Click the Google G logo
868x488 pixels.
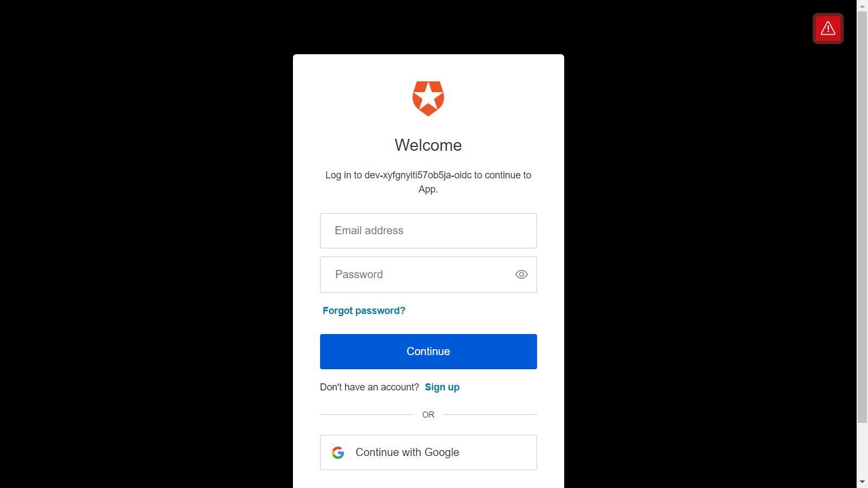(x=338, y=453)
